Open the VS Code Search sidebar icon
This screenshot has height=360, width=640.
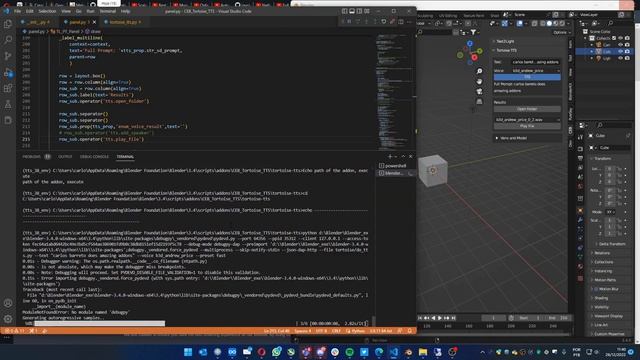(8, 40)
